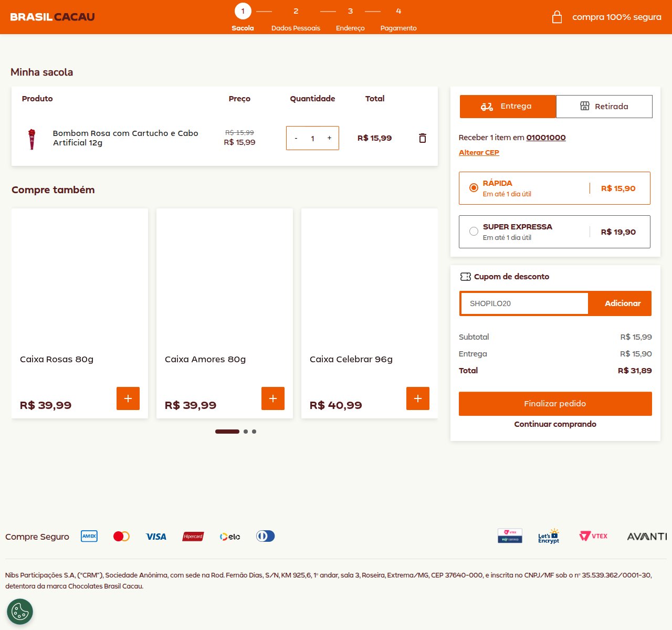Image resolution: width=672 pixels, height=630 pixels.
Task: Click the Subtotal value in order summary
Action: click(x=636, y=337)
